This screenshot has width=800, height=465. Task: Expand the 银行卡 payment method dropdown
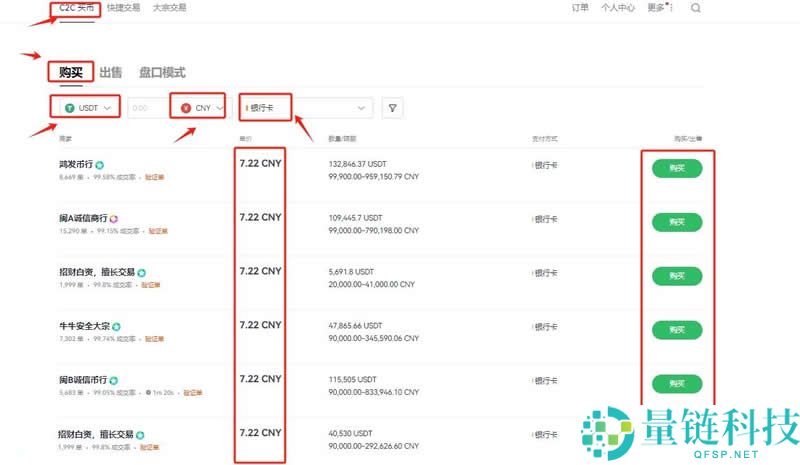pyautogui.click(x=306, y=108)
